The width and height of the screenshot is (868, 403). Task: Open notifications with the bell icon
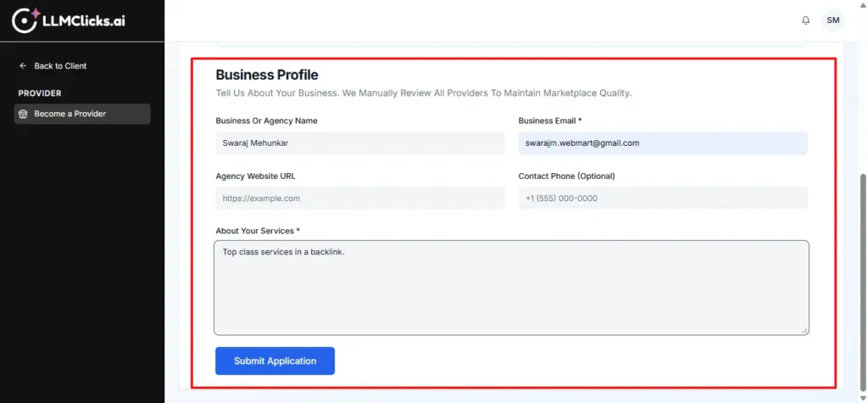[x=805, y=20]
